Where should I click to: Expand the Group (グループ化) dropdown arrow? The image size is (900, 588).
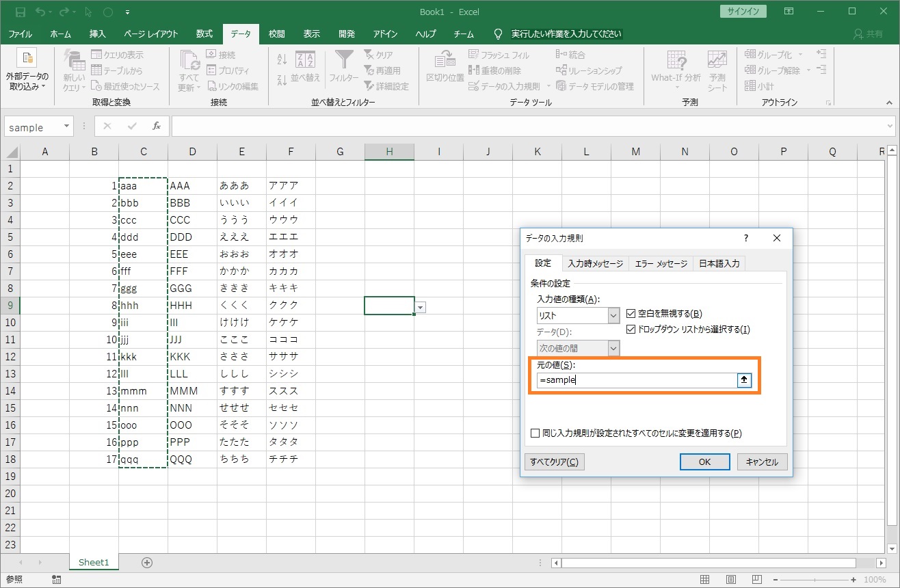(x=801, y=55)
